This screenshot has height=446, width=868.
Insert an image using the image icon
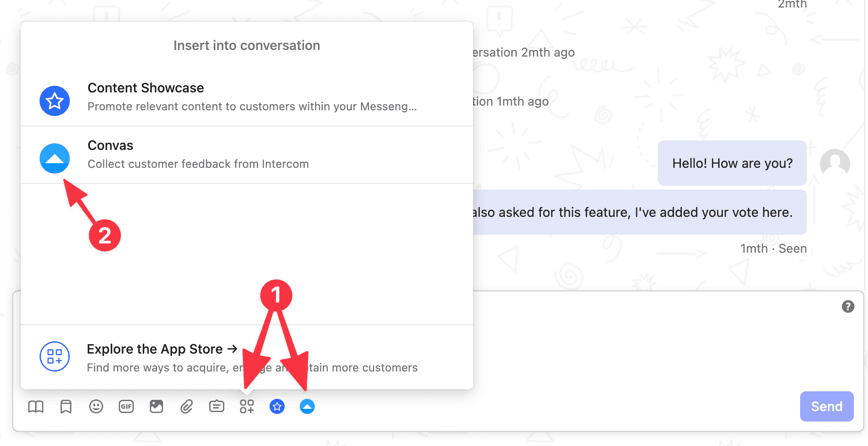pyautogui.click(x=156, y=406)
